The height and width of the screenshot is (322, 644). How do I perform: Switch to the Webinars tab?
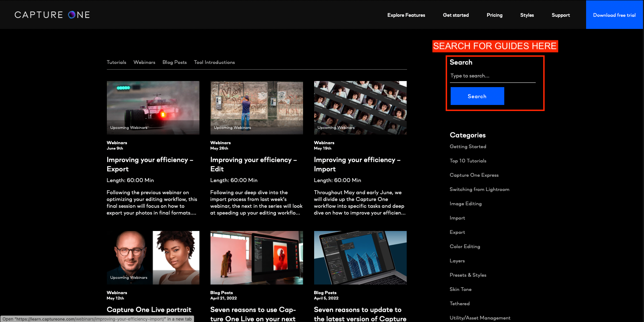(x=144, y=62)
